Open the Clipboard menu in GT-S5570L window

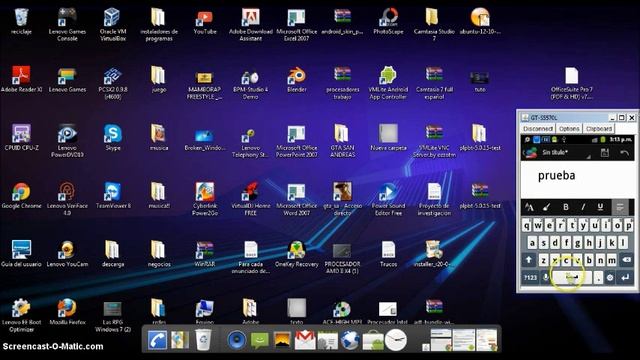pyautogui.click(x=599, y=129)
